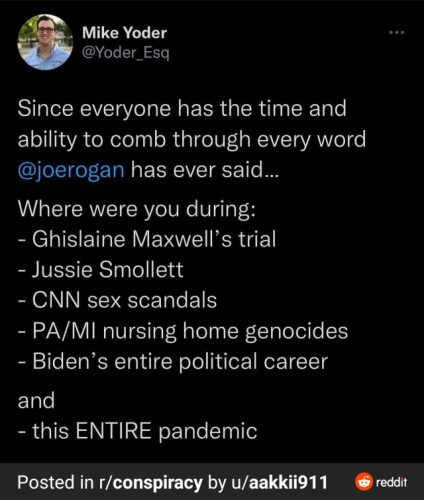Click the reddit wordmark text
This screenshot has width=424, height=500.
click(x=391, y=482)
